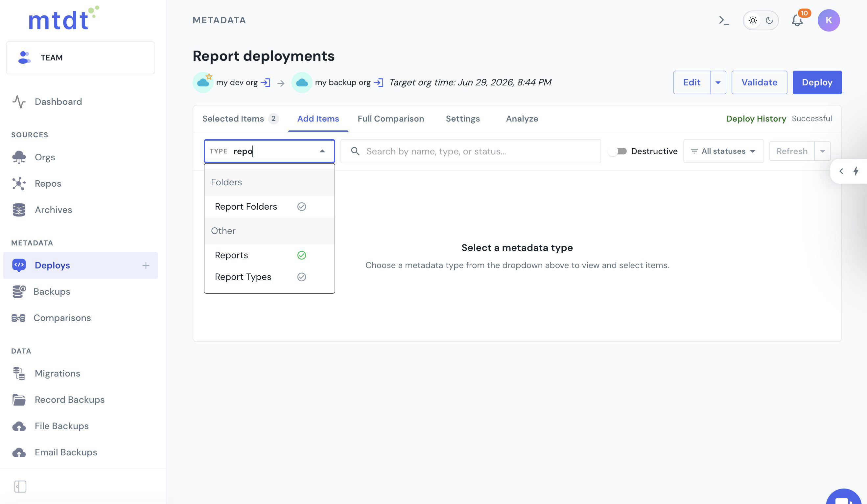
Task: Click the Migrations icon
Action: coord(19,373)
